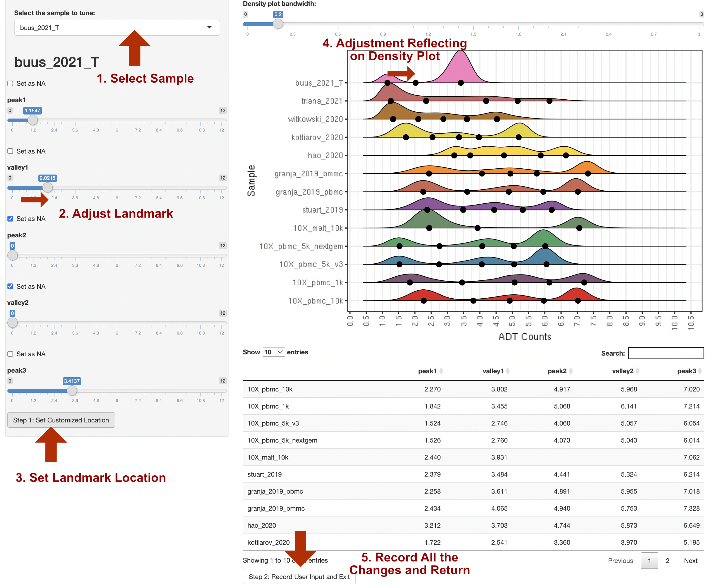Image resolution: width=709 pixels, height=588 pixels.
Task: Uncheck Set as NA above peak2
Action: coord(11,219)
